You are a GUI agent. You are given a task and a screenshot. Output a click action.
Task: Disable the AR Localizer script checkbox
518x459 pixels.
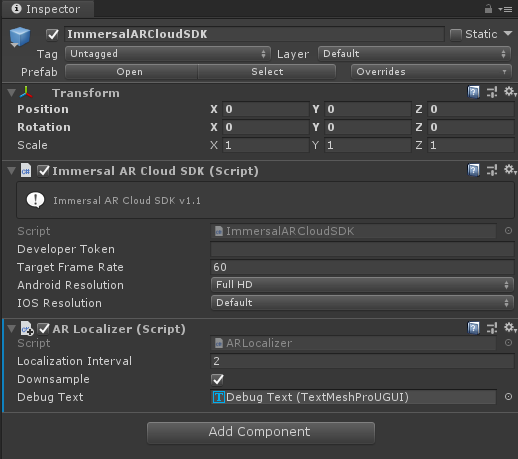pyautogui.click(x=43, y=329)
